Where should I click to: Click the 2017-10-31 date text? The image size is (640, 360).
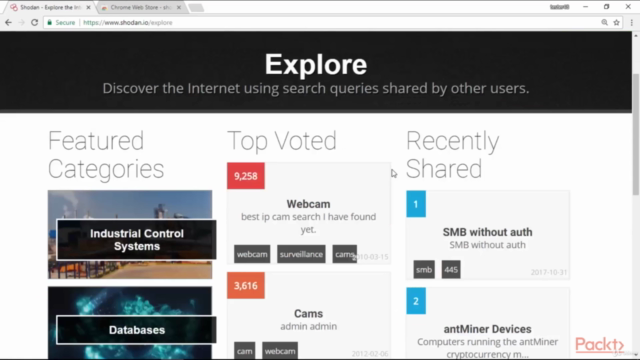(549, 272)
